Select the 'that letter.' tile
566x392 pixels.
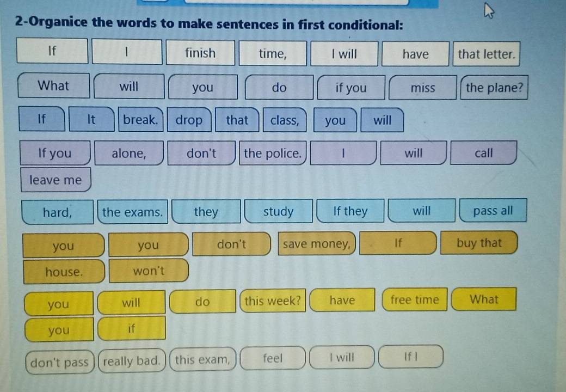(486, 54)
